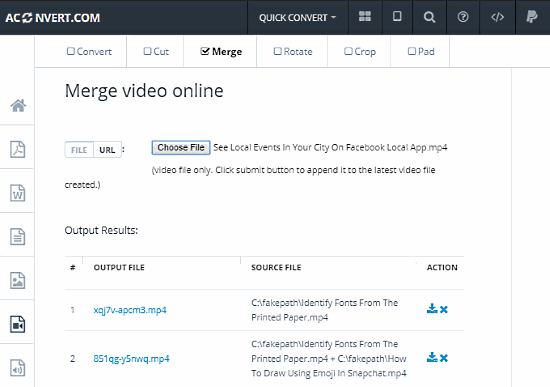
Task: Open the video converter sidebar icon
Action: [x=18, y=324]
